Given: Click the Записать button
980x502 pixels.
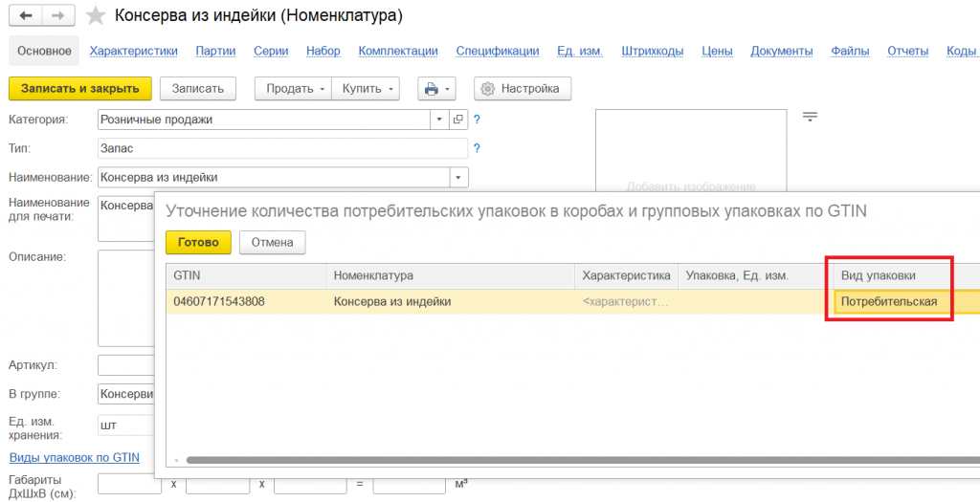Looking at the screenshot, I should pyautogui.click(x=198, y=89).
